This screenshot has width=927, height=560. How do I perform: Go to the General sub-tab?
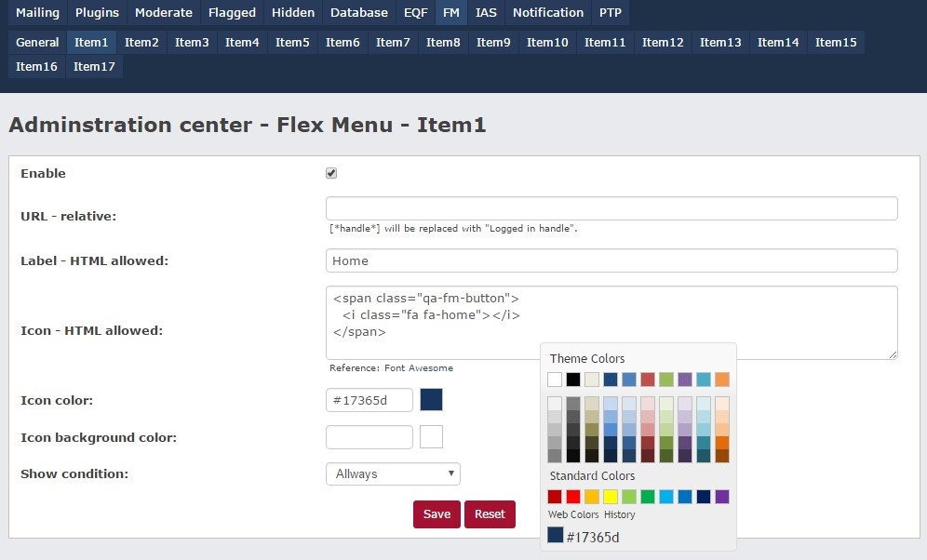[x=37, y=43]
